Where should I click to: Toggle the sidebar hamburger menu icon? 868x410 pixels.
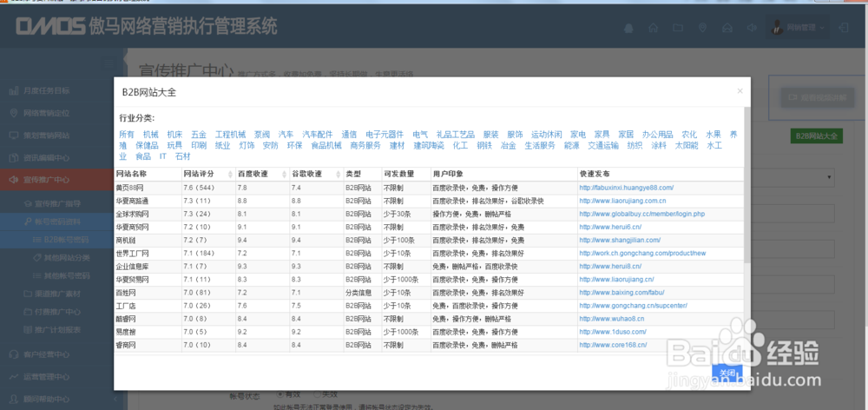coord(109,63)
